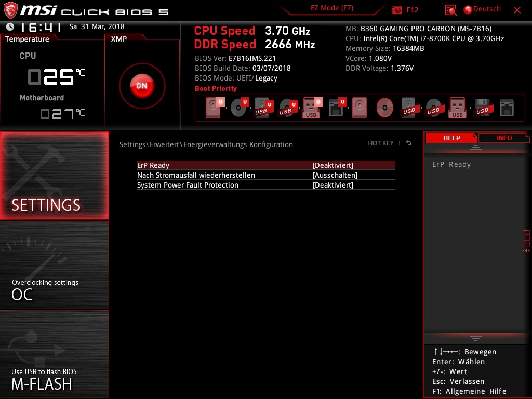Select the legacy CD/DVD boot device
The width and height of the screenshot is (532, 399).
[385, 108]
